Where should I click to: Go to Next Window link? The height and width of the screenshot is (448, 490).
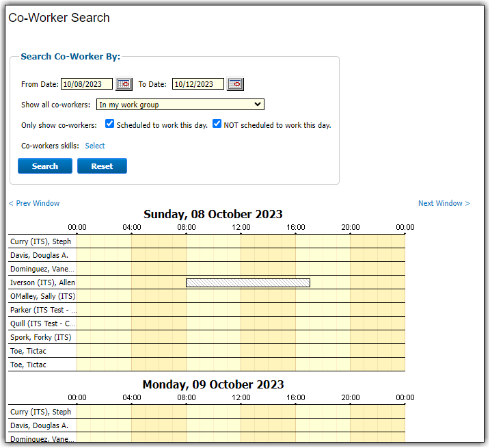pyautogui.click(x=444, y=203)
